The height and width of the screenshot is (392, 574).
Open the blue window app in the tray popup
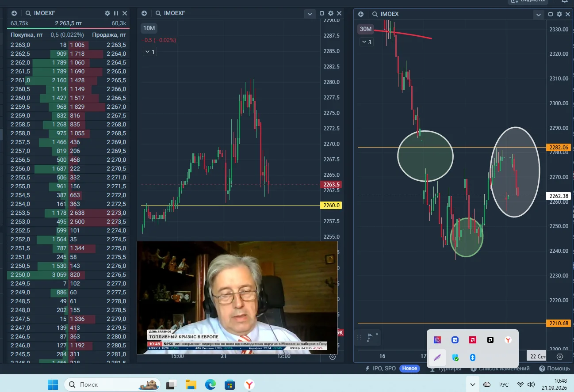pyautogui.click(x=455, y=340)
